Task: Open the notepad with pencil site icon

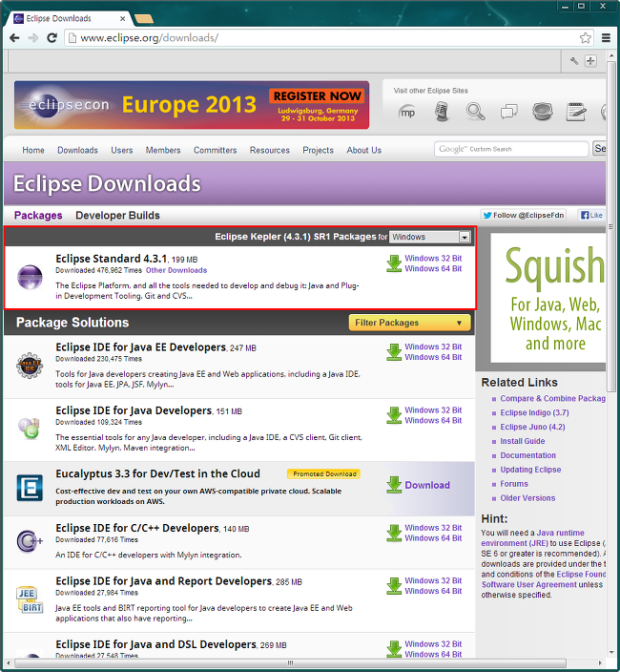Action: (576, 112)
